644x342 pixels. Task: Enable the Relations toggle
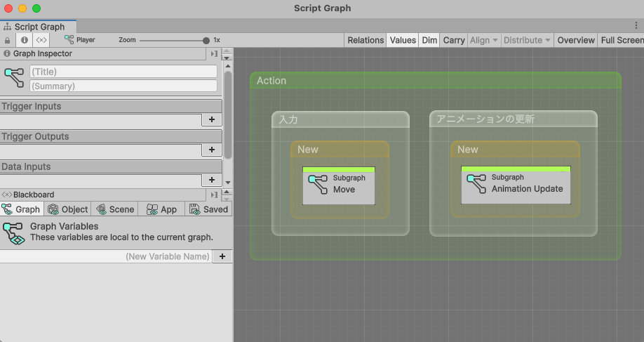[365, 40]
